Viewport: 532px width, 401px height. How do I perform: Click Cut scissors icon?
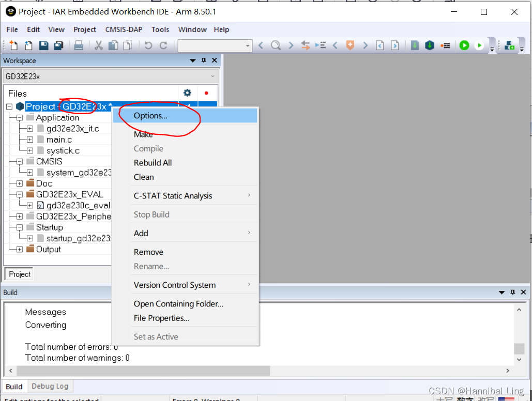tap(99, 45)
